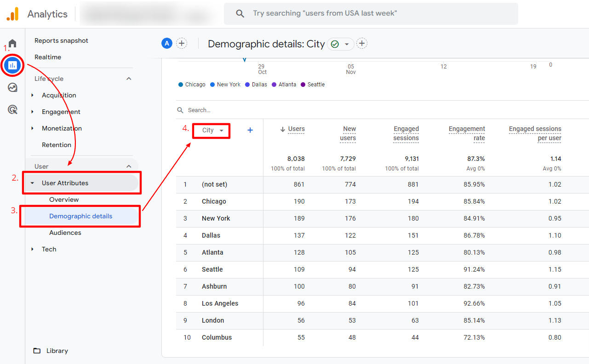
Task: Select the 'A' all users segment chip
Action: [166, 44]
